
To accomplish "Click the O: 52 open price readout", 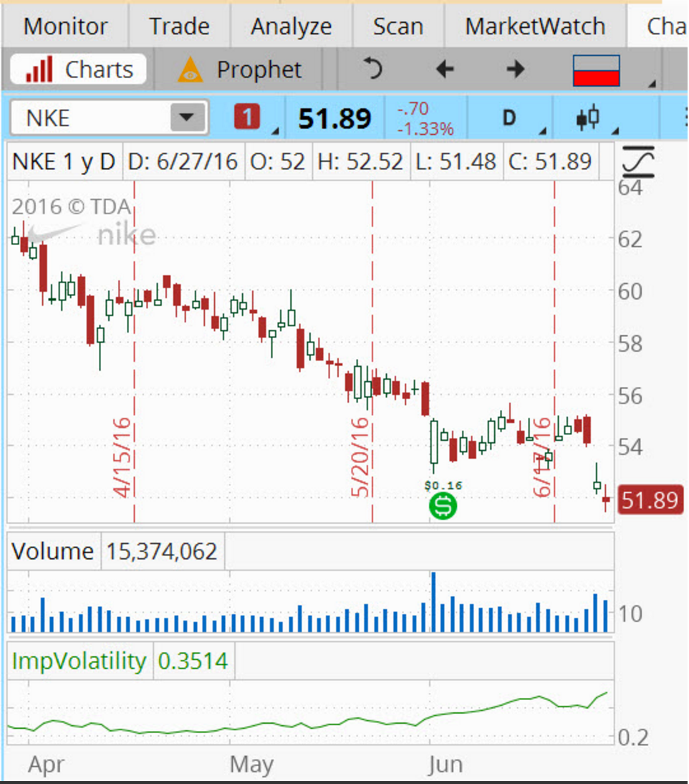I will [277, 162].
